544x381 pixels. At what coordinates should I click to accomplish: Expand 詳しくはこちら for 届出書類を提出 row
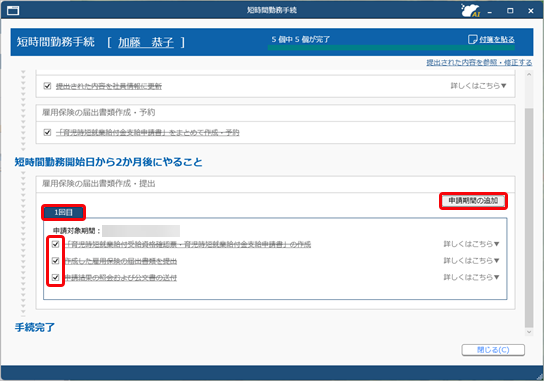(x=471, y=261)
